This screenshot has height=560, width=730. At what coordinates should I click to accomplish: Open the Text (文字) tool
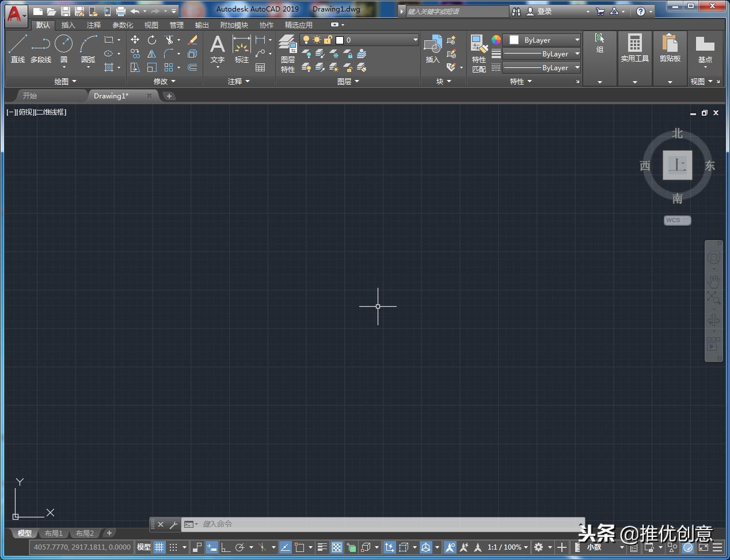pyautogui.click(x=217, y=49)
